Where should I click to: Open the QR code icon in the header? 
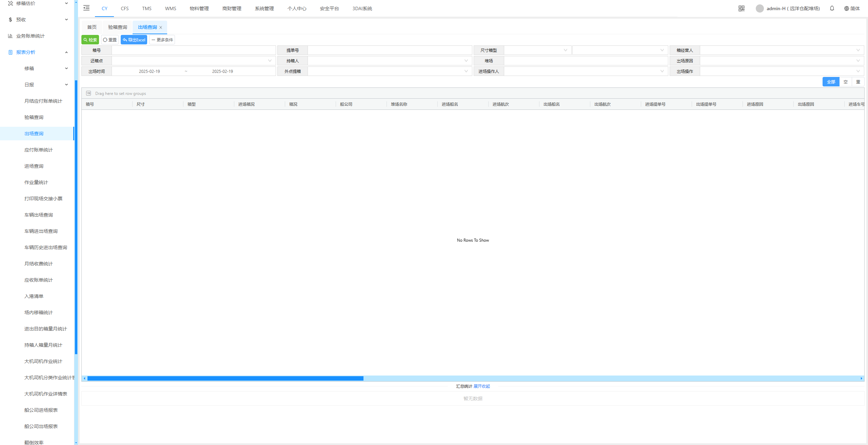tap(741, 8)
